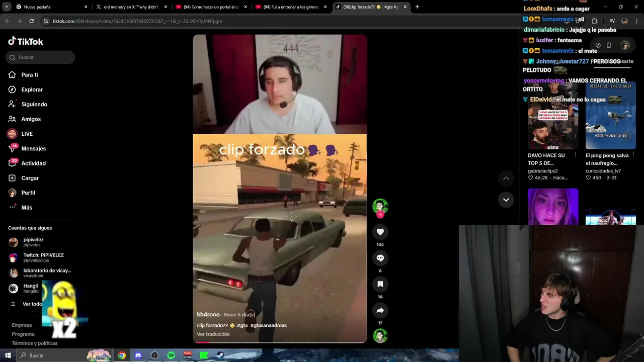
Task: Open laboratorio de vicay account
Action: coord(40,273)
